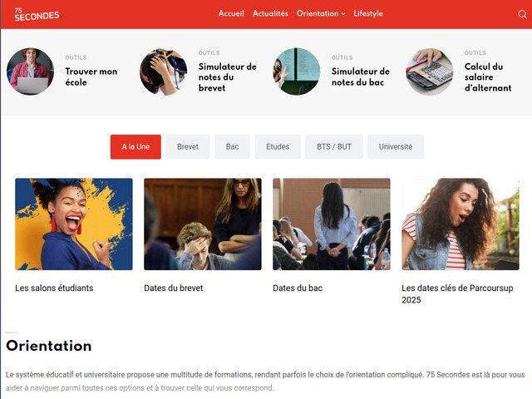Select the BTS / BUT tab

coord(334,147)
